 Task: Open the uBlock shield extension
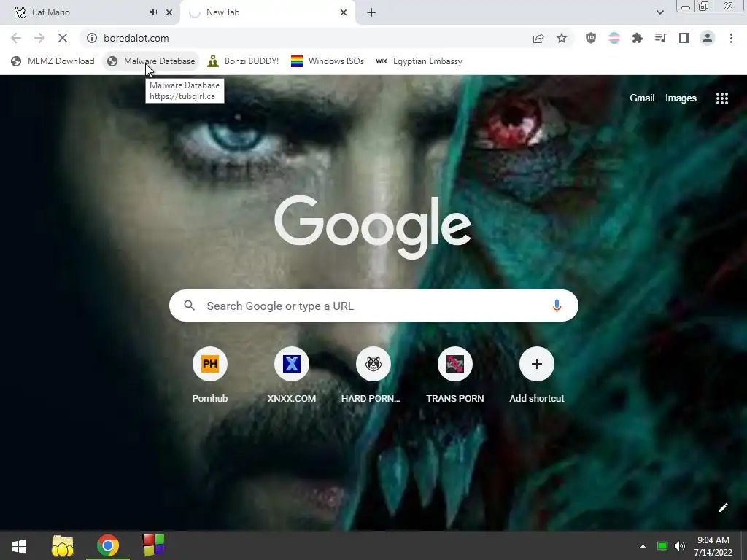point(591,38)
